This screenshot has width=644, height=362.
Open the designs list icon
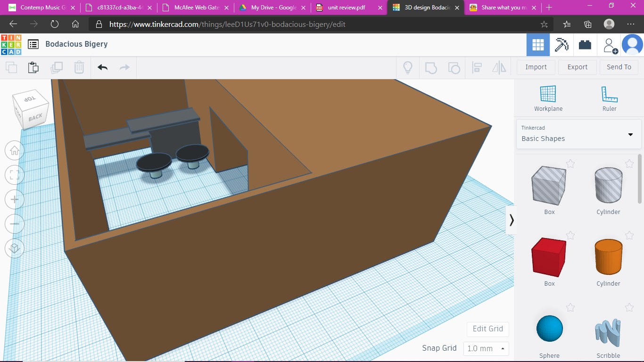click(x=33, y=44)
